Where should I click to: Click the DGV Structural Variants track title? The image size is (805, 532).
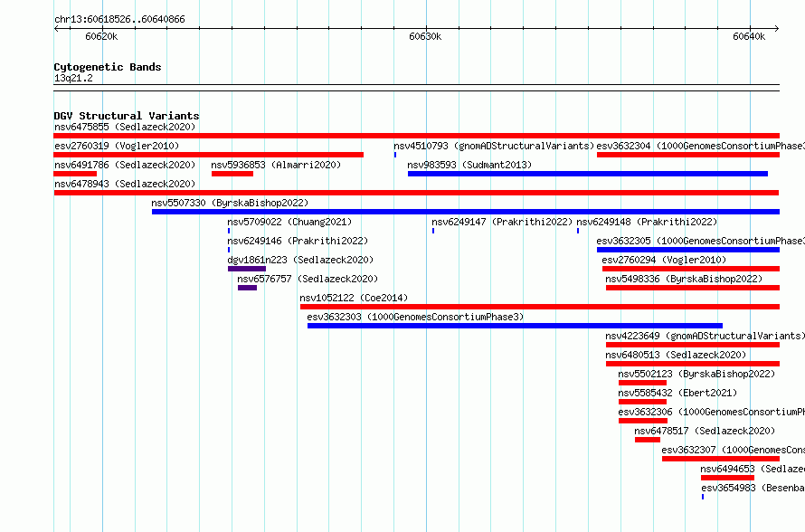[127, 116]
